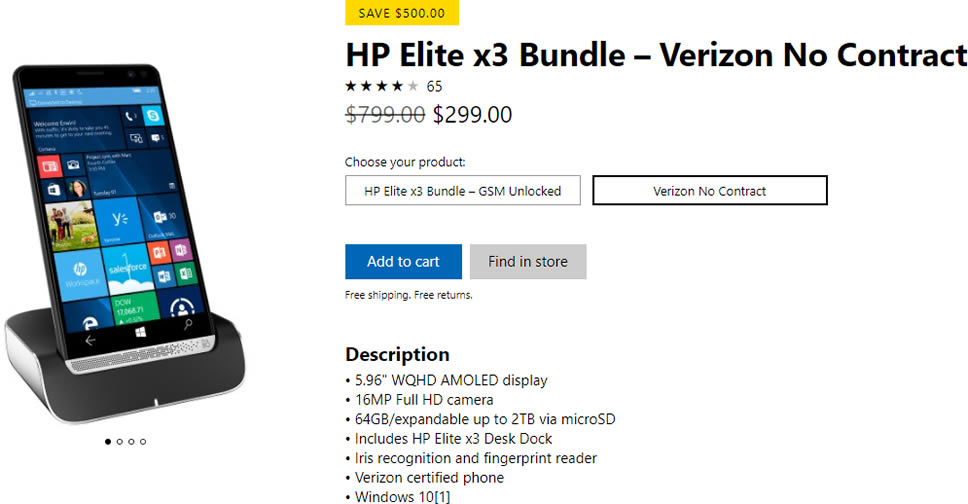Switch to the second carousel image dot
968x504 pixels.
[120, 441]
